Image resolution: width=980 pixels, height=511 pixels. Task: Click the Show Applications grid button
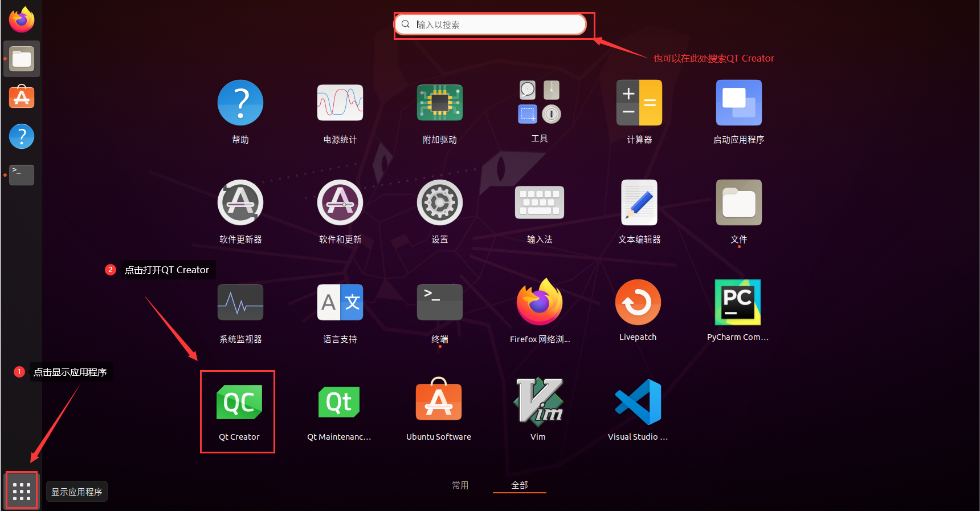coord(22,490)
